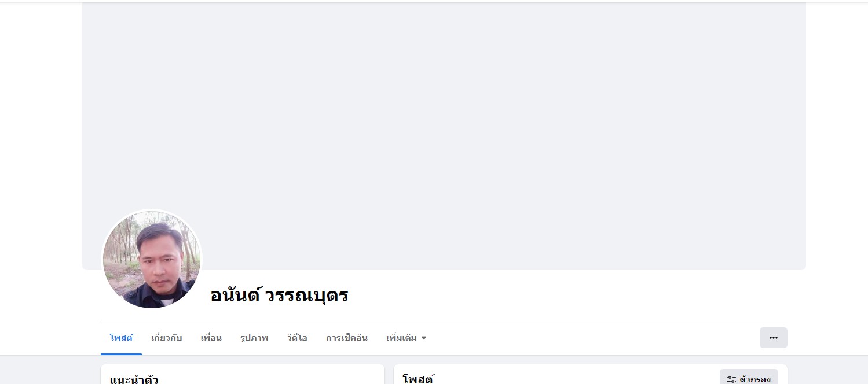Click the empty gray cover photo area

tap(444, 116)
